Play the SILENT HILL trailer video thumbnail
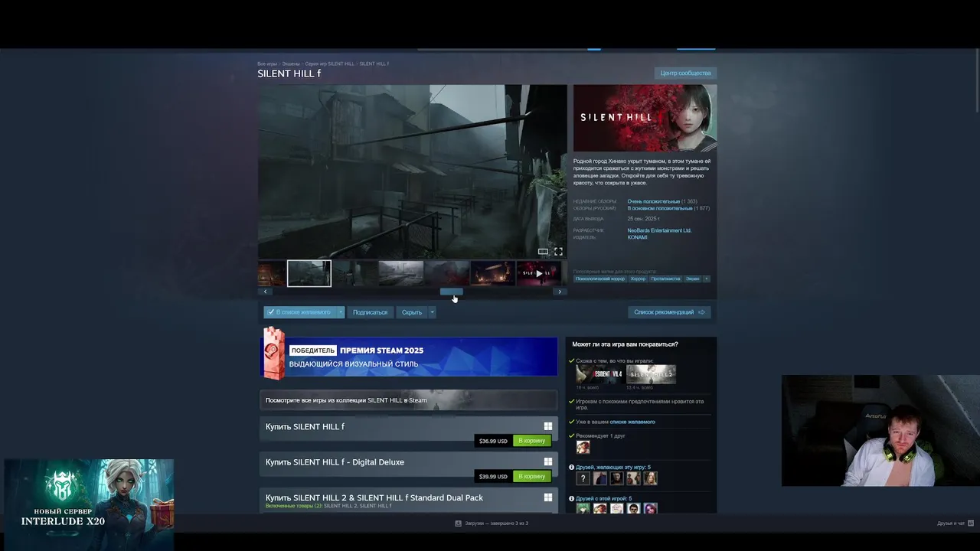Viewport: 980px width, 551px height. pos(539,273)
